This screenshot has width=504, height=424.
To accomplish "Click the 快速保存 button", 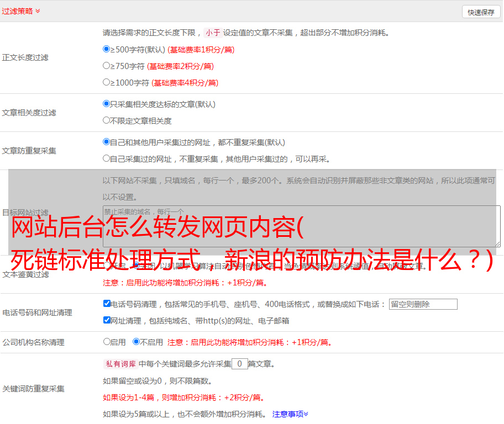I will 481,12.
